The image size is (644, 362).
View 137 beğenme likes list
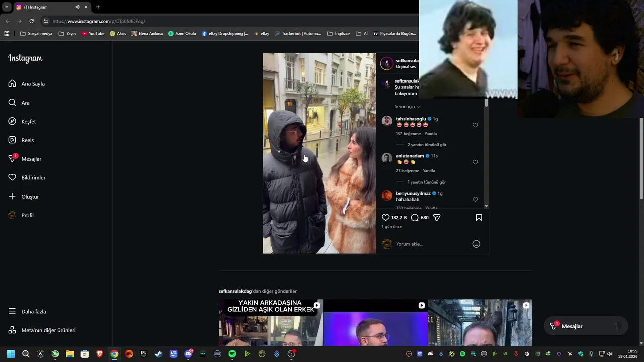coord(408,134)
